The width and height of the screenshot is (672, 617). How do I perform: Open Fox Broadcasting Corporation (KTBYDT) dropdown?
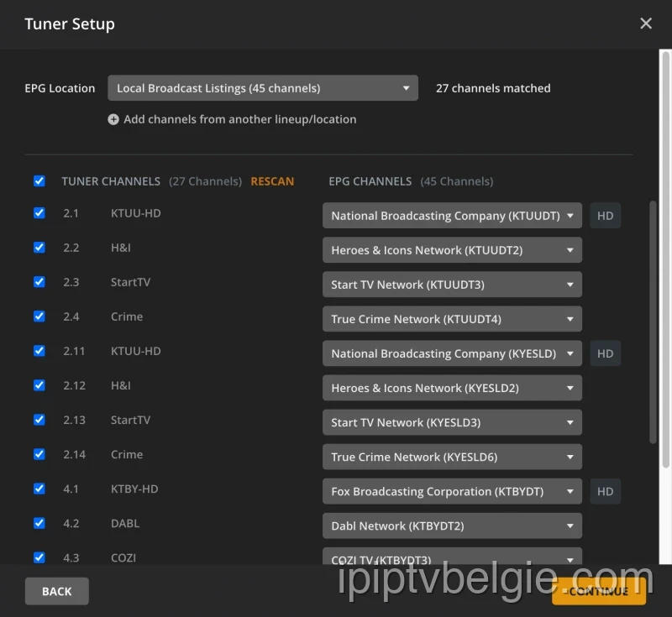point(452,491)
